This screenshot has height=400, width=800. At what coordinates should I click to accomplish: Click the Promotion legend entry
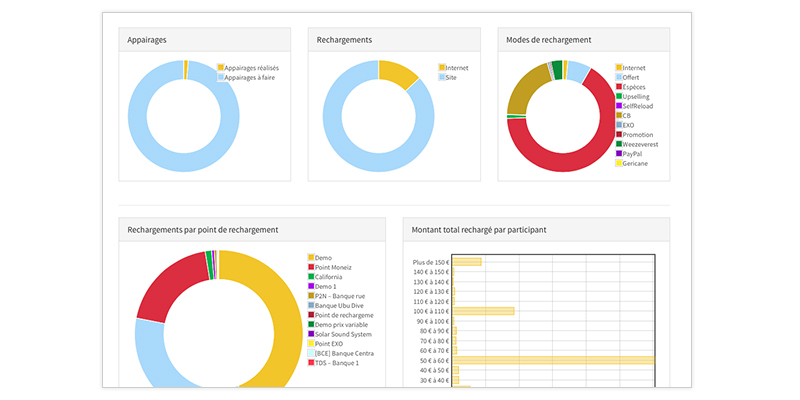coord(634,135)
